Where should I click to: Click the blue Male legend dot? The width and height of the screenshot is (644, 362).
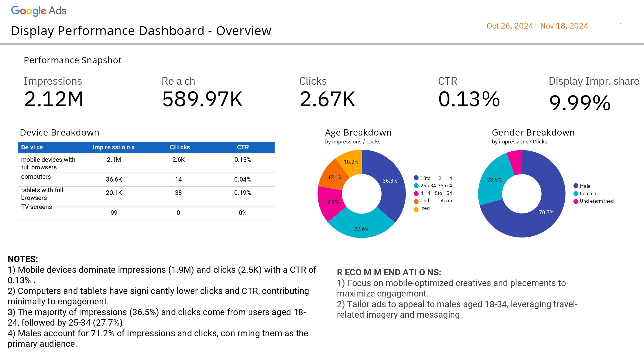[576, 186]
